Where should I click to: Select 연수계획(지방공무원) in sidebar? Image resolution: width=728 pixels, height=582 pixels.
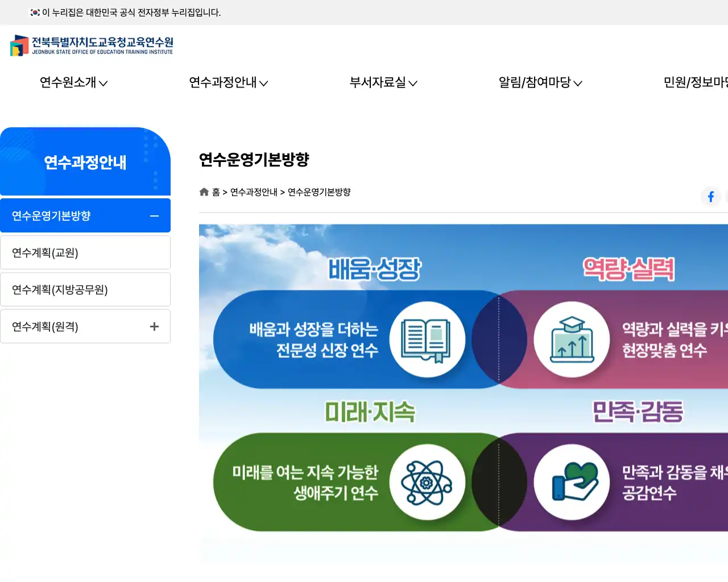point(60,290)
